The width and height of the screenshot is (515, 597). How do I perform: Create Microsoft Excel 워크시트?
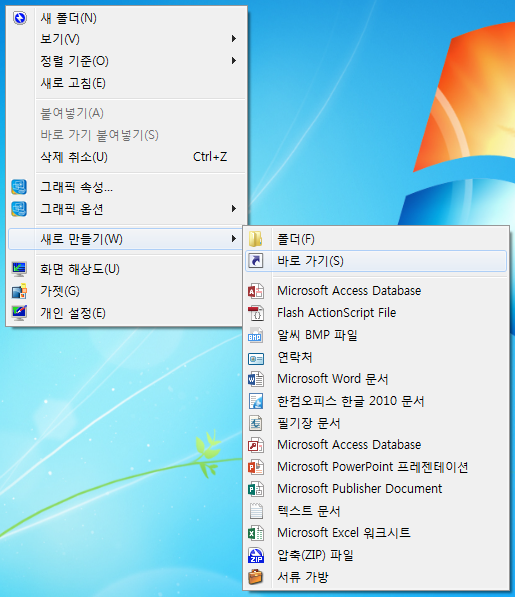pos(376,533)
